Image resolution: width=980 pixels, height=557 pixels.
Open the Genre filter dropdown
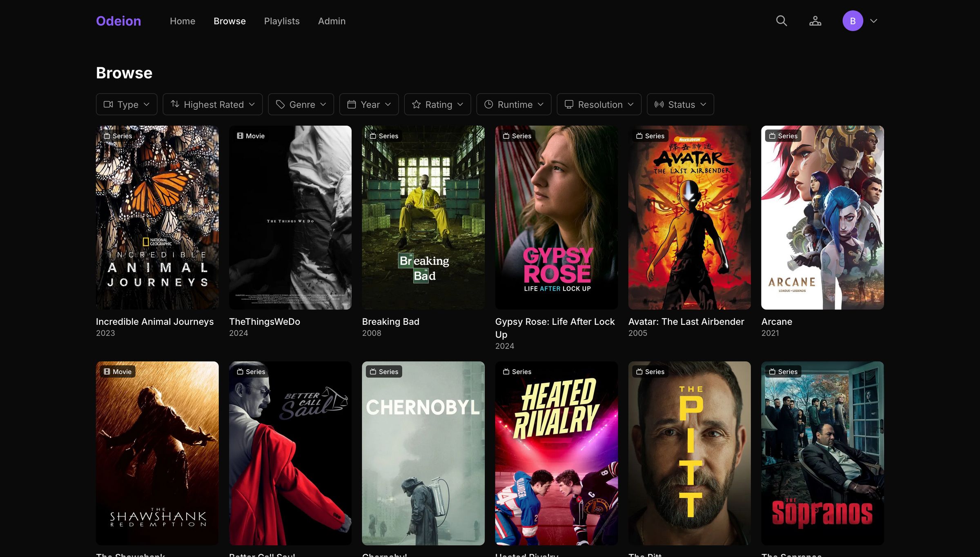[301, 104]
